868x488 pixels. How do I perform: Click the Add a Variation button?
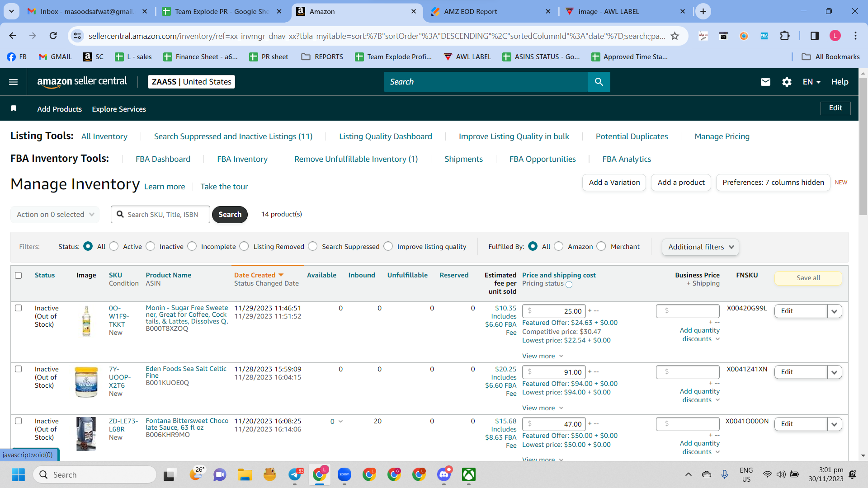614,183
